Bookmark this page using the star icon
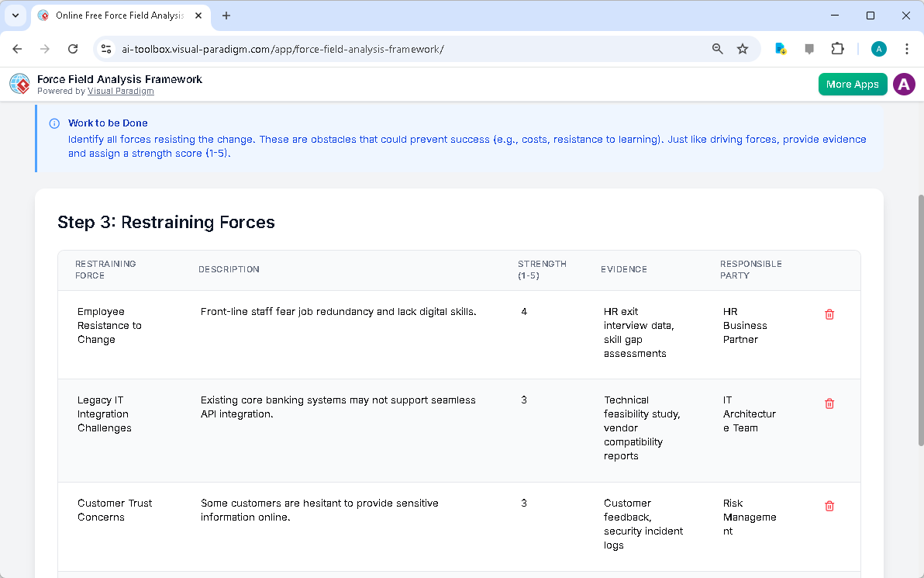This screenshot has height=578, width=924. click(743, 48)
